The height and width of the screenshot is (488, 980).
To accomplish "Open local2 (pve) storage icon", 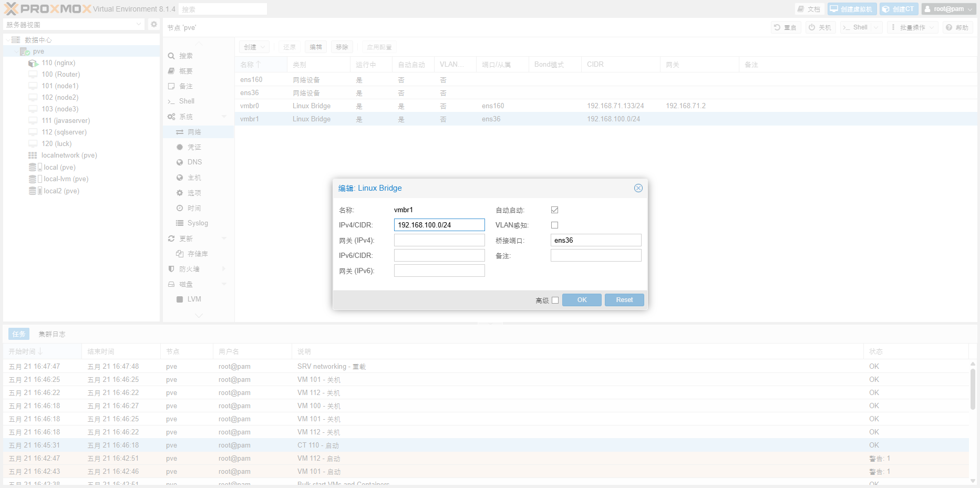I will click(x=35, y=191).
